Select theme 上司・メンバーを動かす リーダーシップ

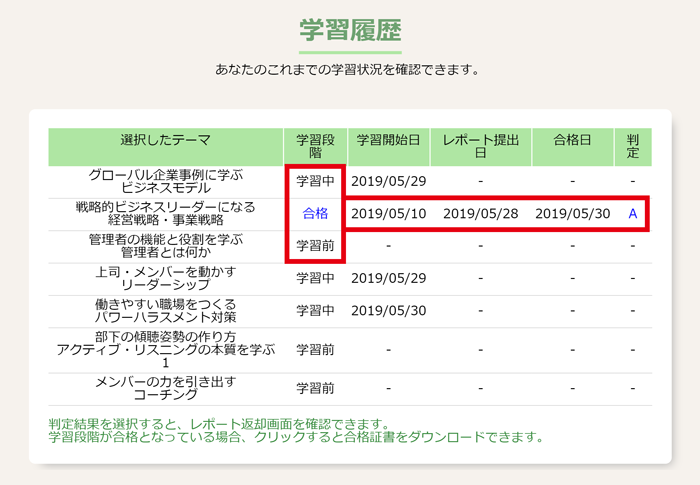[x=166, y=278]
